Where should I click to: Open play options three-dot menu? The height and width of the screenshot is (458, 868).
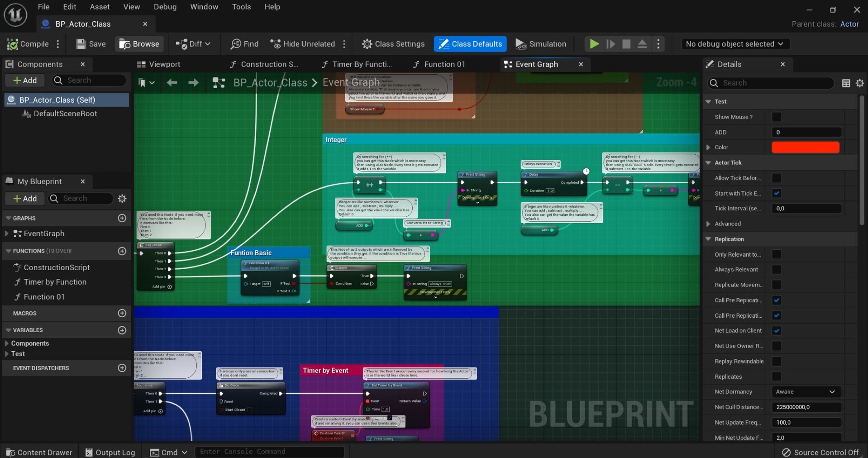tap(658, 44)
